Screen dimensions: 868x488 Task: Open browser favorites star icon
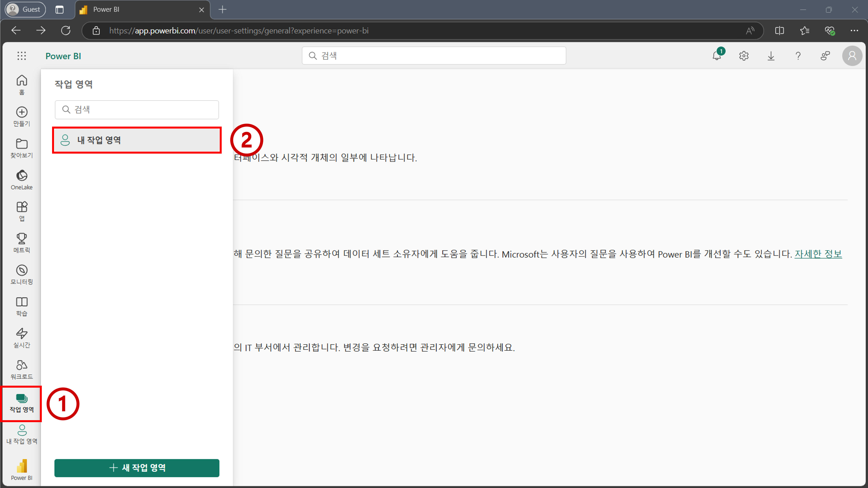pos(805,31)
